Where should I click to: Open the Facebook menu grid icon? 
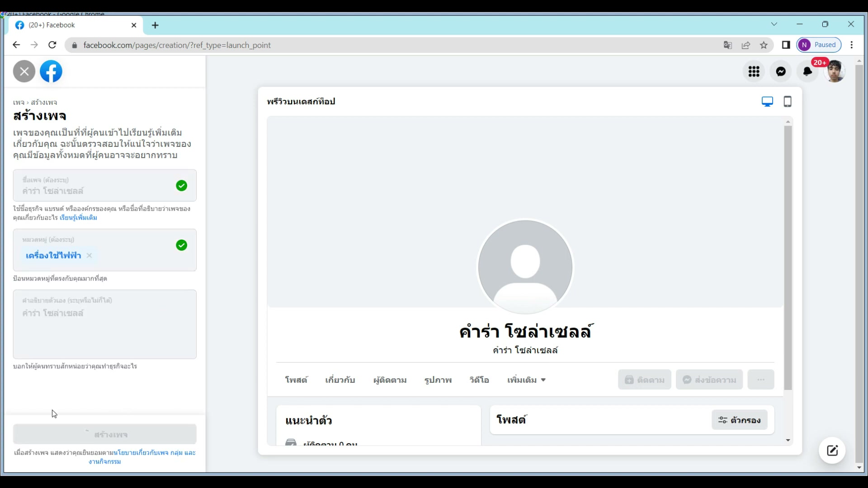click(x=754, y=71)
